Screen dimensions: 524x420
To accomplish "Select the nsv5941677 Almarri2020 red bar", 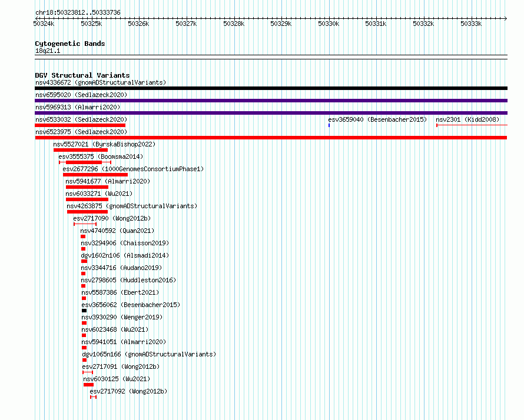I will coord(87,187).
